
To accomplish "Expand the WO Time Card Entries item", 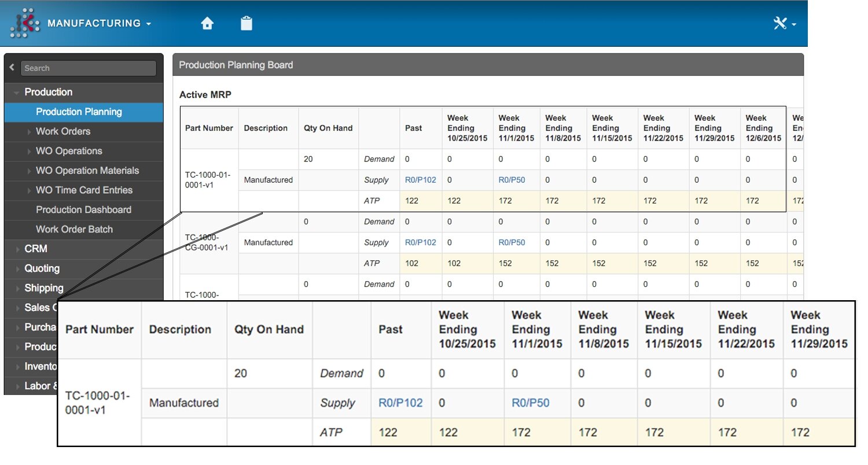I will [x=84, y=190].
